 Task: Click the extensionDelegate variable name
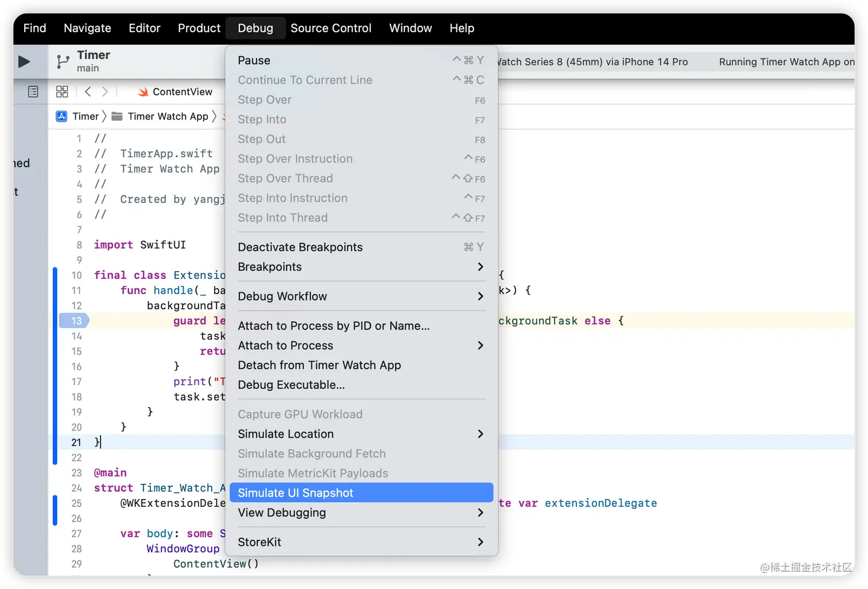point(600,503)
